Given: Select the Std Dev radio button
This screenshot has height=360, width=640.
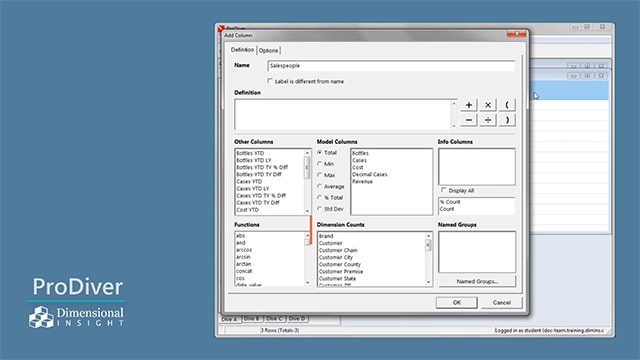Looking at the screenshot, I should [x=320, y=209].
